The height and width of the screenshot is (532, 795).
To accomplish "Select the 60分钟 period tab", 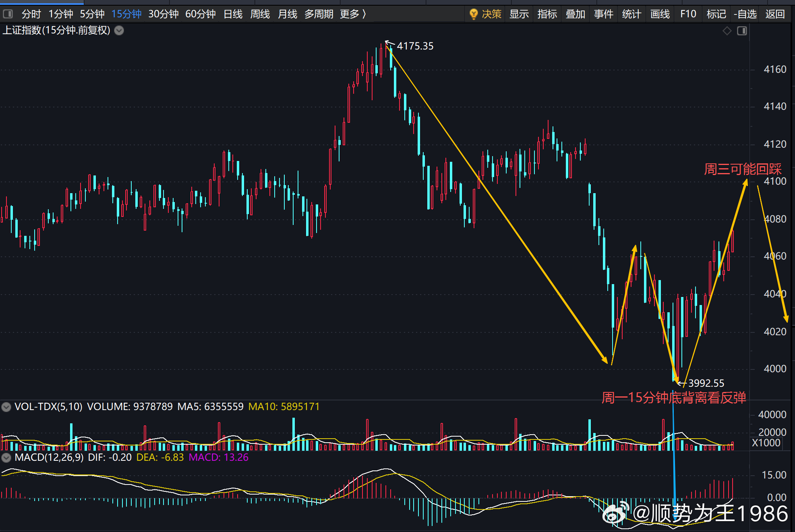I will point(201,14).
